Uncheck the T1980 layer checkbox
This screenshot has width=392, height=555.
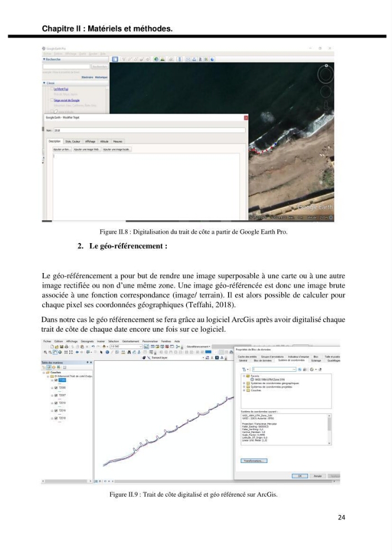[x=56, y=380]
